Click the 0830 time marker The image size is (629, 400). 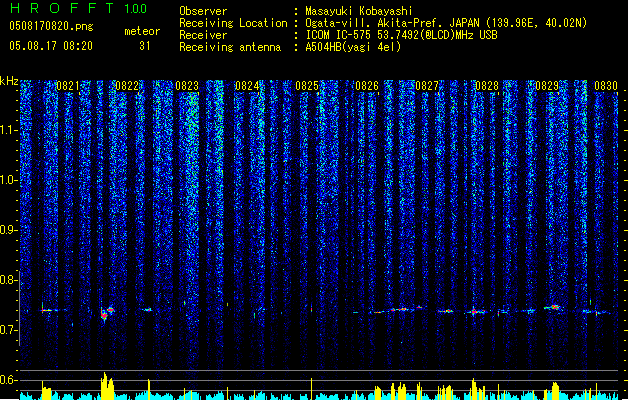(606, 86)
